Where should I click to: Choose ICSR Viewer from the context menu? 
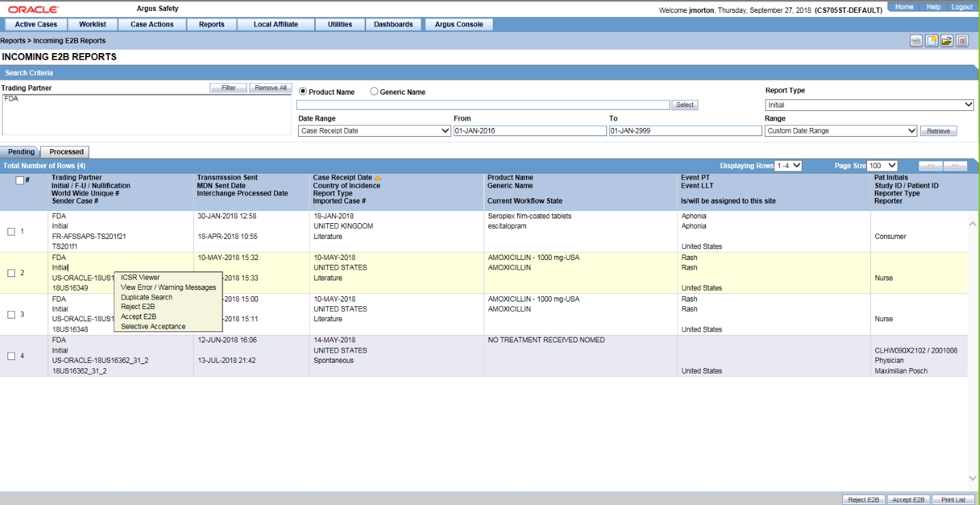click(140, 278)
